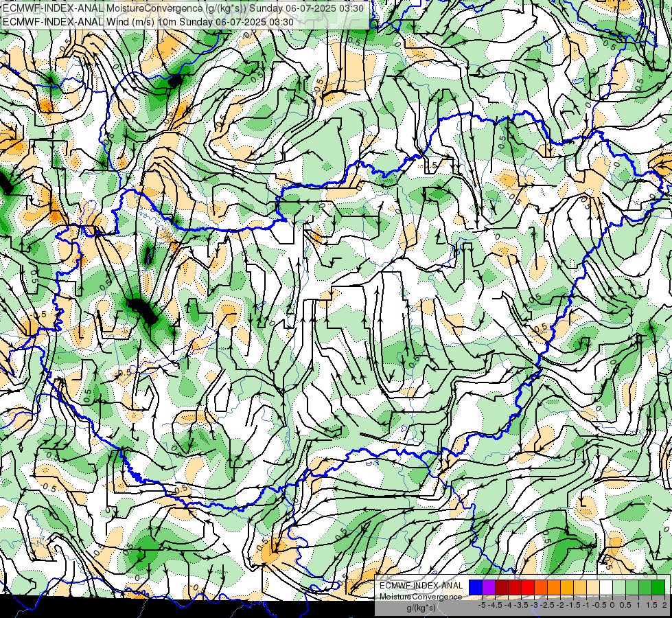Click legend label MoistureConvergence

pos(421,597)
